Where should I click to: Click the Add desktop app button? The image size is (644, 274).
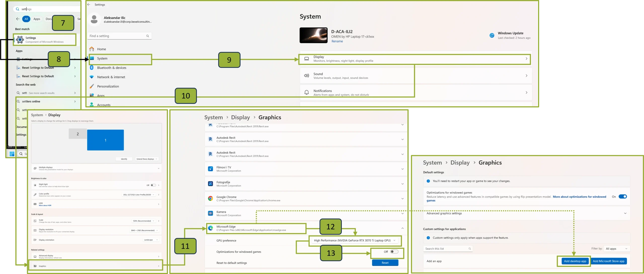[x=575, y=261]
